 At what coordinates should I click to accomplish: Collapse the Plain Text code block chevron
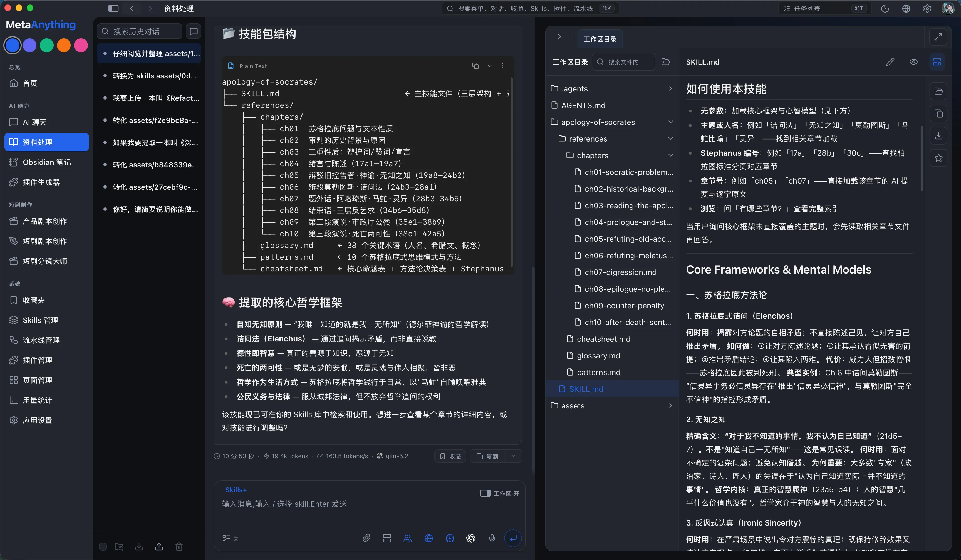489,66
